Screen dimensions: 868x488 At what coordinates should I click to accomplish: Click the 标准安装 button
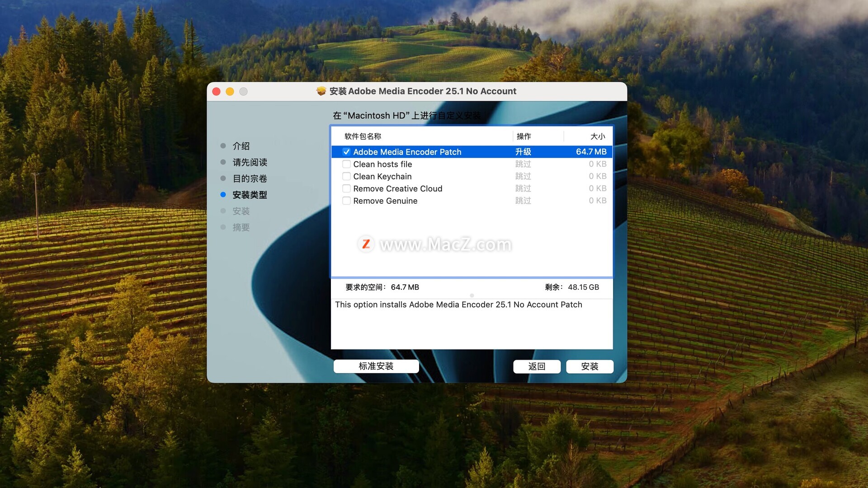(376, 366)
